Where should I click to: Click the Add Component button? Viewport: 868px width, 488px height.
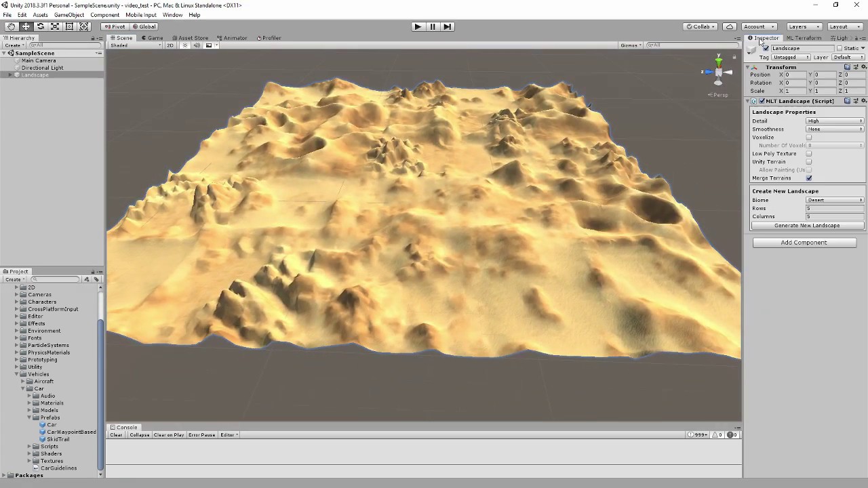coord(804,243)
